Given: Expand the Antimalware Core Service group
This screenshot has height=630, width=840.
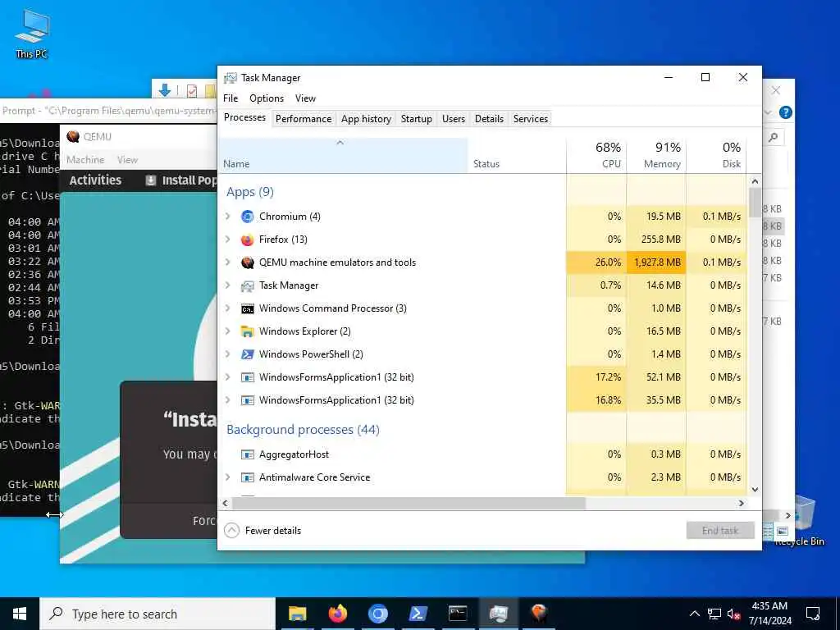Looking at the screenshot, I should 228,477.
